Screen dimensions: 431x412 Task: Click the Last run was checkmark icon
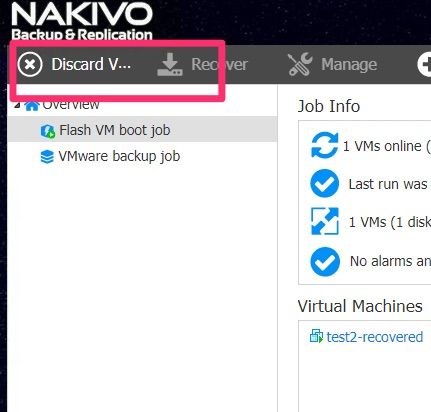click(324, 183)
